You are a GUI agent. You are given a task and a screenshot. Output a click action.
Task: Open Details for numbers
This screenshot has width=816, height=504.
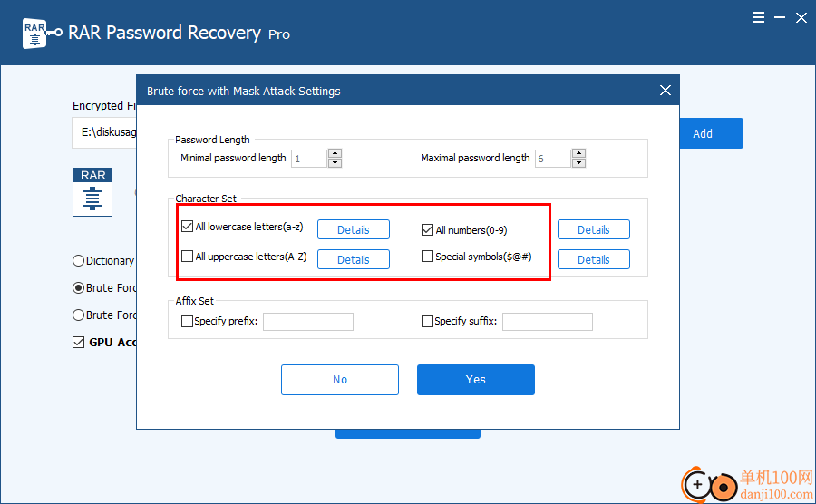pyautogui.click(x=594, y=229)
